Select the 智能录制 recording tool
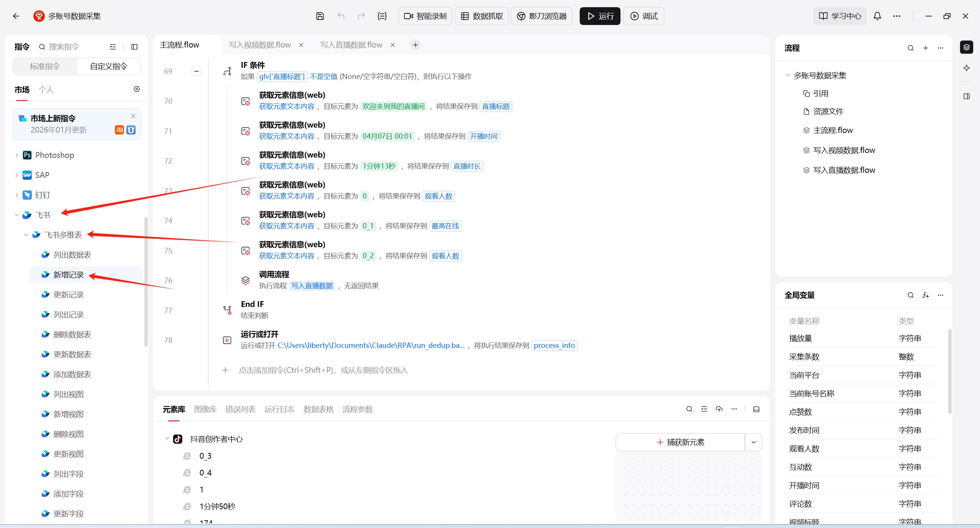 click(424, 16)
